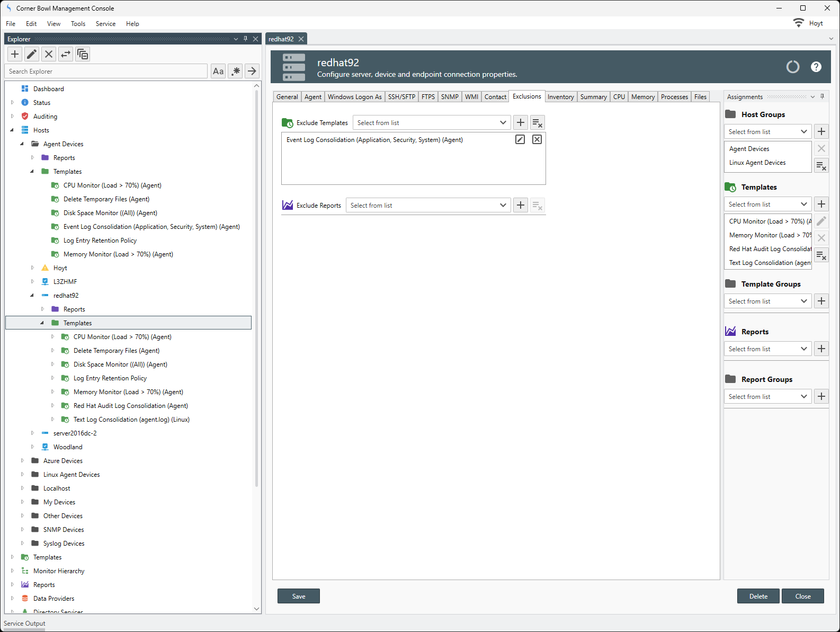Click the Save button
This screenshot has width=840, height=632.
pos(298,596)
